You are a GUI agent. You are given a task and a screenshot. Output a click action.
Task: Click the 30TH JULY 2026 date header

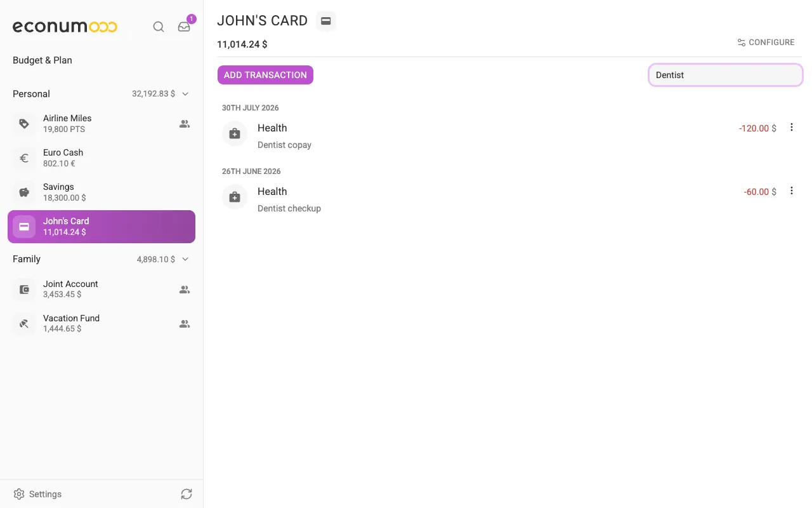(x=251, y=108)
